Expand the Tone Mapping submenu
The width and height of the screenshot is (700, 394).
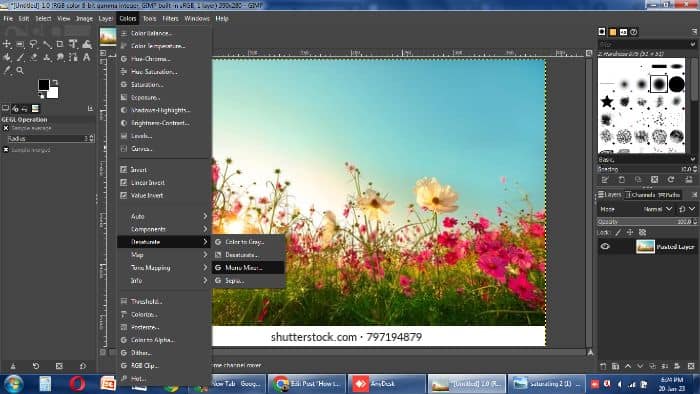164,268
